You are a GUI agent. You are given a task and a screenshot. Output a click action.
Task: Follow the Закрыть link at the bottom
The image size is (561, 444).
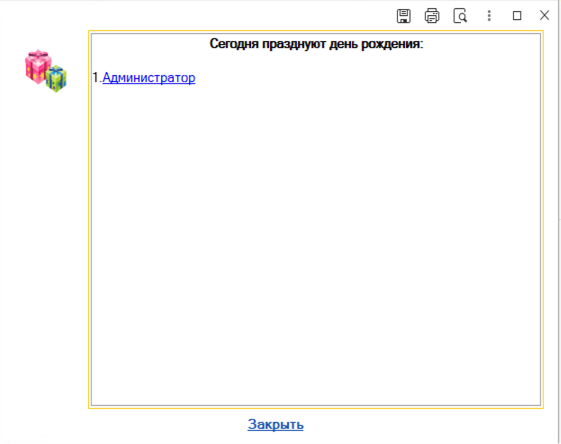275,424
